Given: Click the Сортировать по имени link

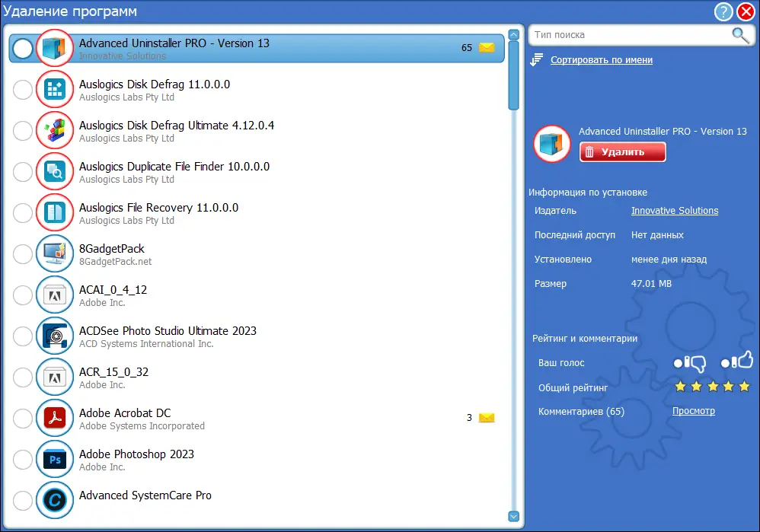Looking at the screenshot, I should [x=601, y=60].
